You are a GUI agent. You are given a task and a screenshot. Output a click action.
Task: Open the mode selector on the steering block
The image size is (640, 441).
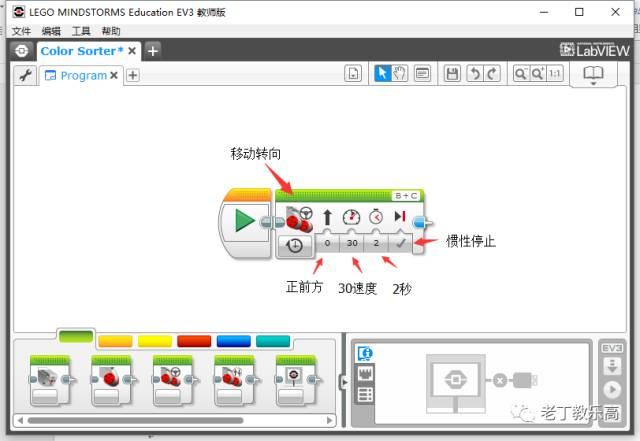coord(295,246)
